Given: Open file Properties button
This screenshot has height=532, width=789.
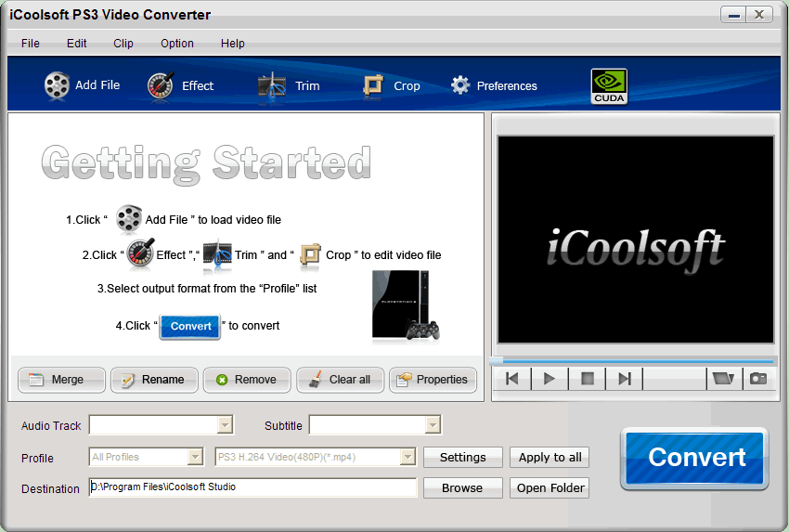Looking at the screenshot, I should [433, 380].
